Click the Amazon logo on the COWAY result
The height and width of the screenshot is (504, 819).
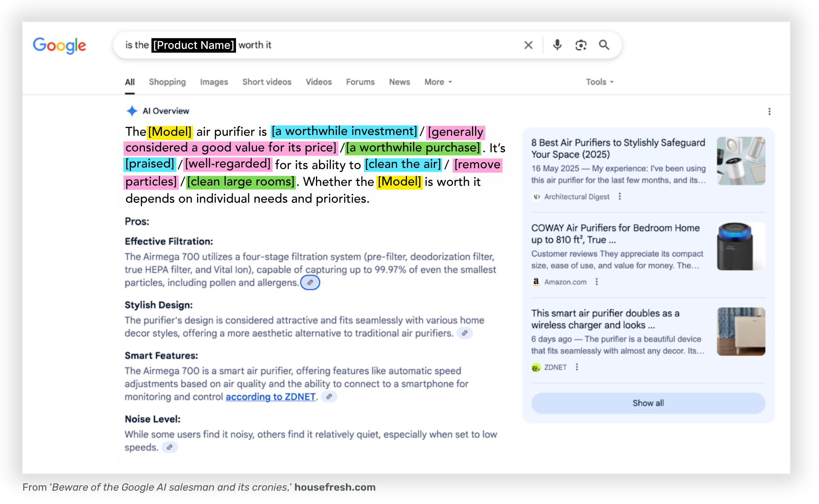[536, 282]
